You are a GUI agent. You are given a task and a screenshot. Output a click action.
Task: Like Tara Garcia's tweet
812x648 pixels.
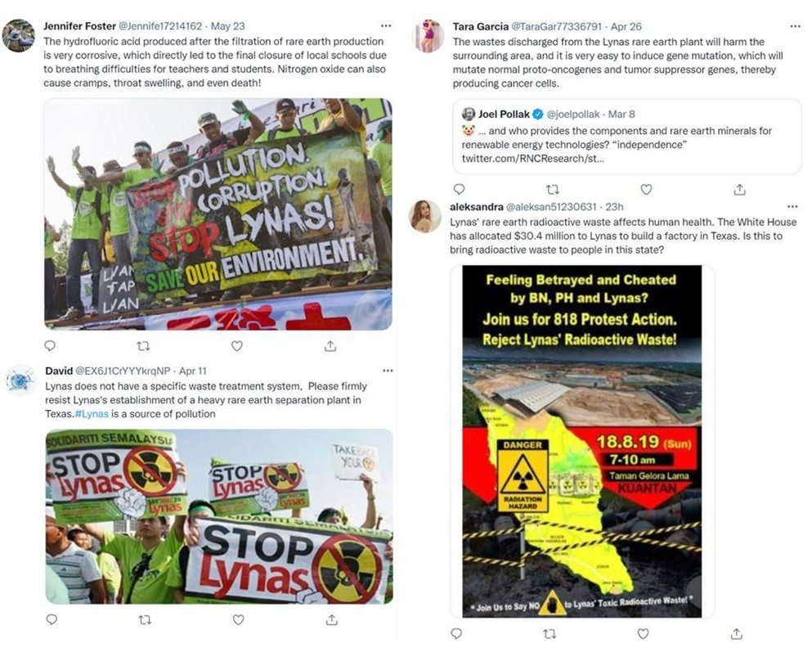point(646,190)
